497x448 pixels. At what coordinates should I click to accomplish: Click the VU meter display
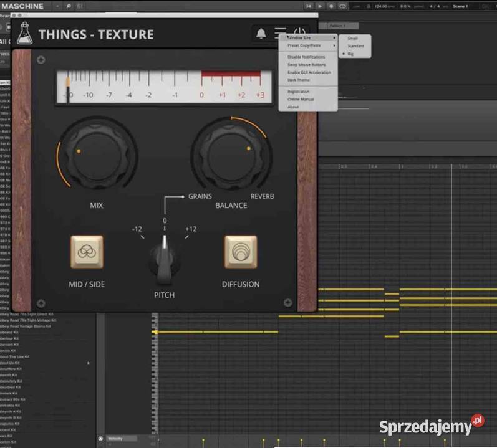[164, 87]
